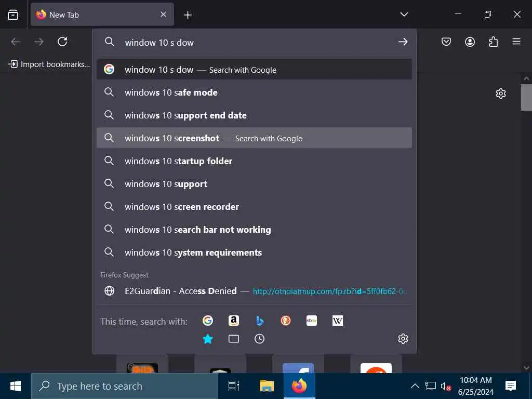This screenshot has height=399, width=532.
Task: Search this time with DuckDuckGo
Action: coord(286,321)
